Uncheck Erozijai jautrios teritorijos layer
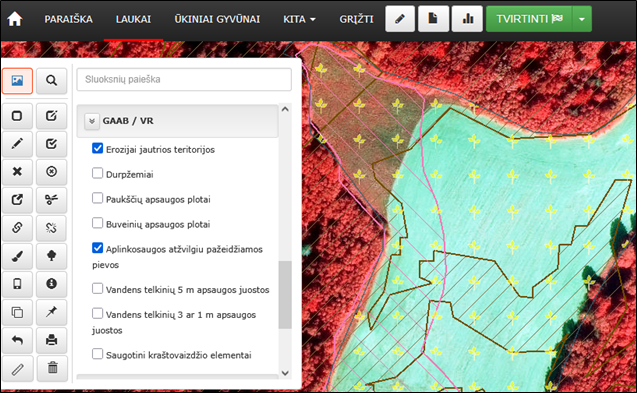 click(x=98, y=148)
